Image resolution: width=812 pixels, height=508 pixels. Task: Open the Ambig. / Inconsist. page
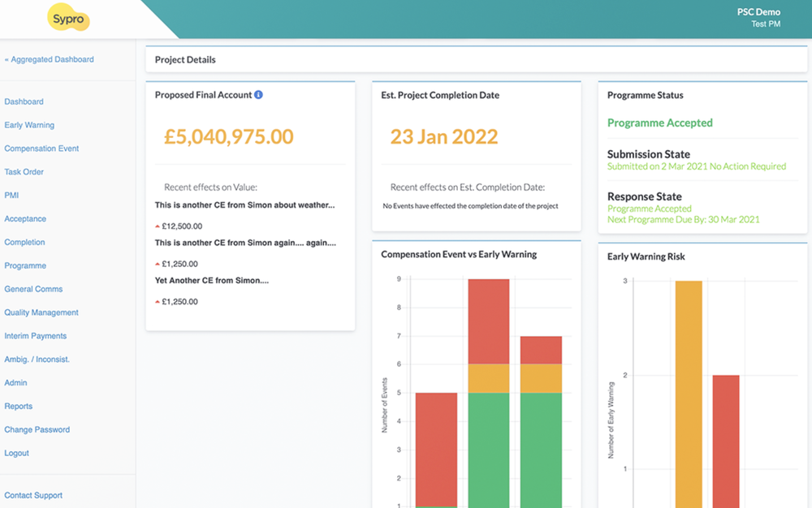point(38,359)
